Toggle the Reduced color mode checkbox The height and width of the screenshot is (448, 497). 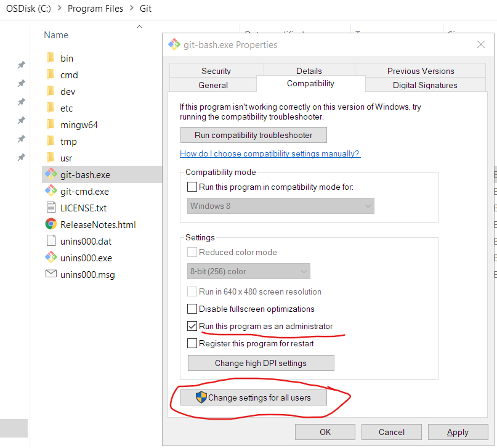click(192, 252)
